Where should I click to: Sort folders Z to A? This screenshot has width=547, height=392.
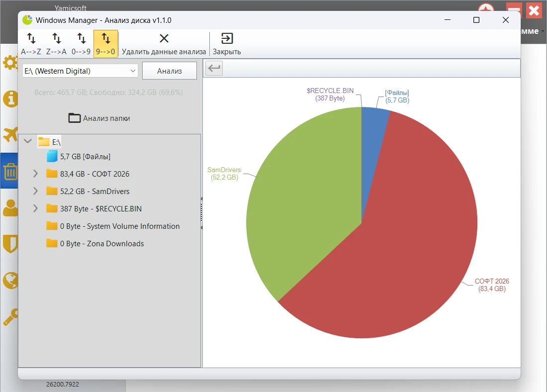56,44
